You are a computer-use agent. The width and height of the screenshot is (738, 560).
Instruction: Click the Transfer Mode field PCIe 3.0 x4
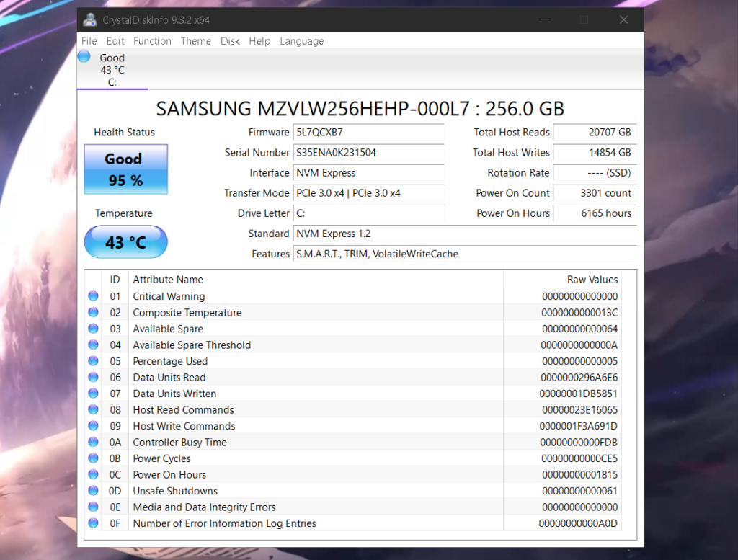click(x=368, y=193)
